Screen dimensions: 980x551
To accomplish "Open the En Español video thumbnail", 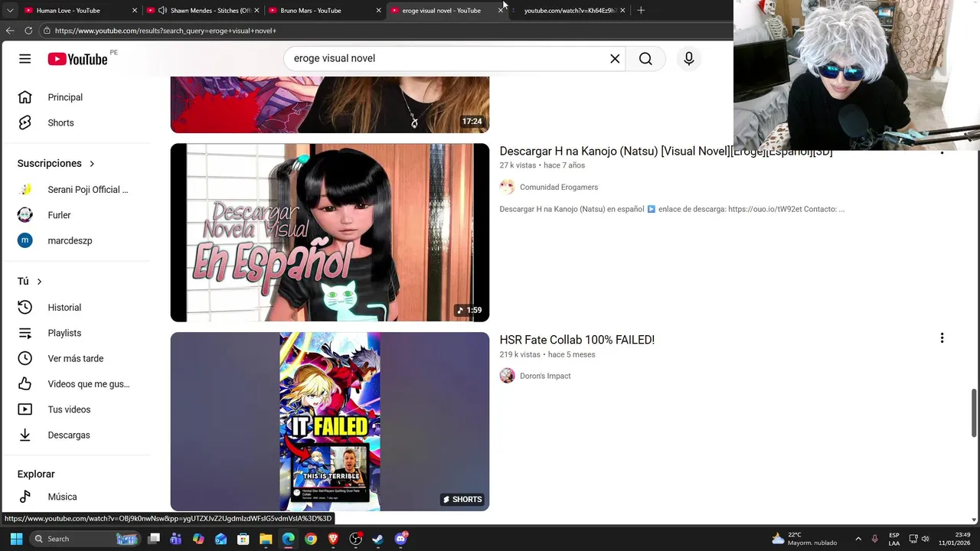I will click(x=329, y=233).
